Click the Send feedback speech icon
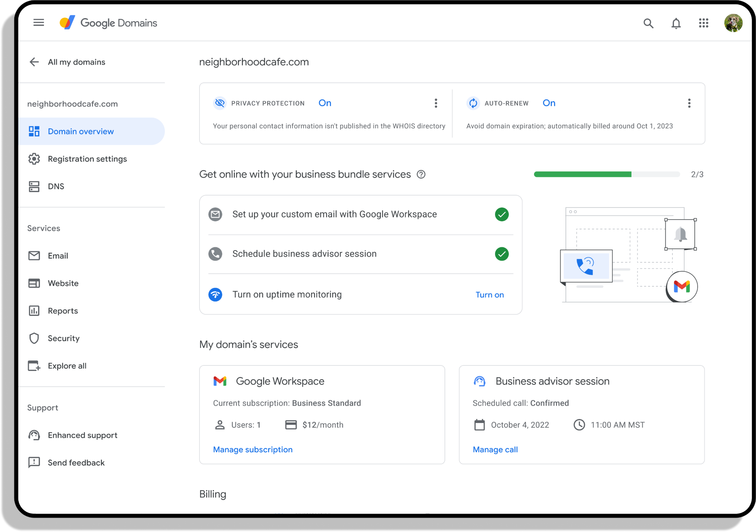Screen dimensions: 756x532 click(x=34, y=462)
